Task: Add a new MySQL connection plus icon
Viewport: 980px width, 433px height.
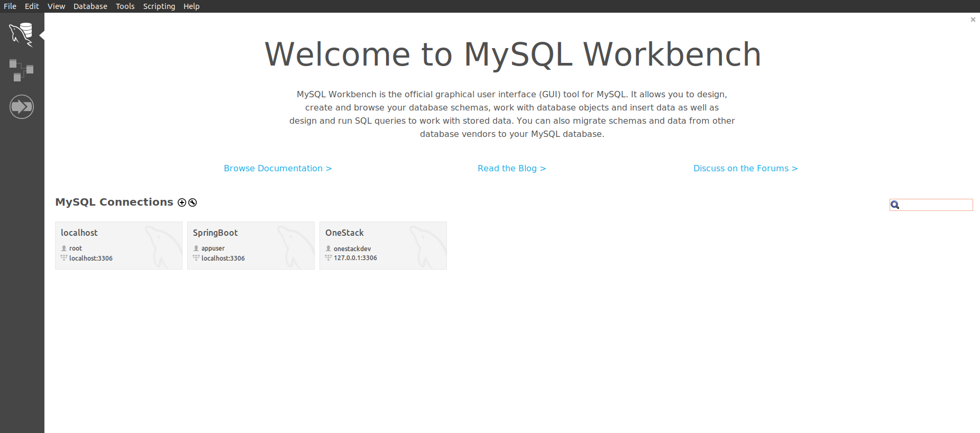Action: pos(182,202)
